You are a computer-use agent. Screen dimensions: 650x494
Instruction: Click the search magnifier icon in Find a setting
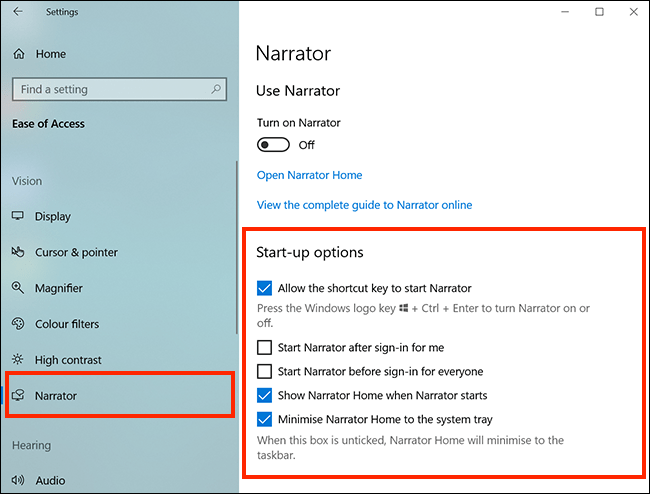[216, 89]
